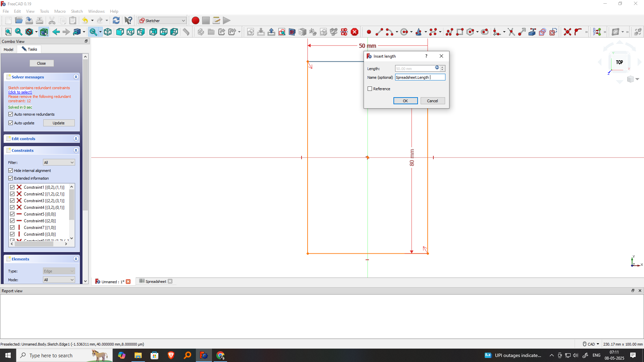Click the 'click to select' link
Viewport: 644px width, 362px height.
[x=20, y=92]
